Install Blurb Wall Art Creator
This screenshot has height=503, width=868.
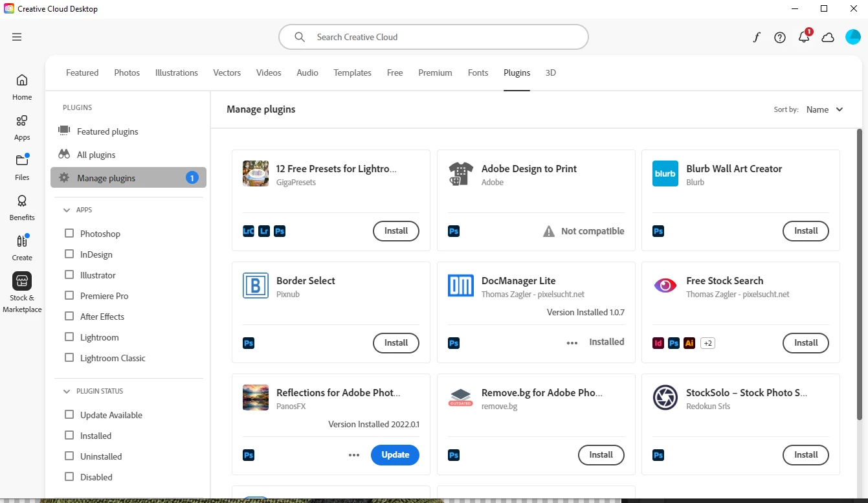pyautogui.click(x=806, y=231)
